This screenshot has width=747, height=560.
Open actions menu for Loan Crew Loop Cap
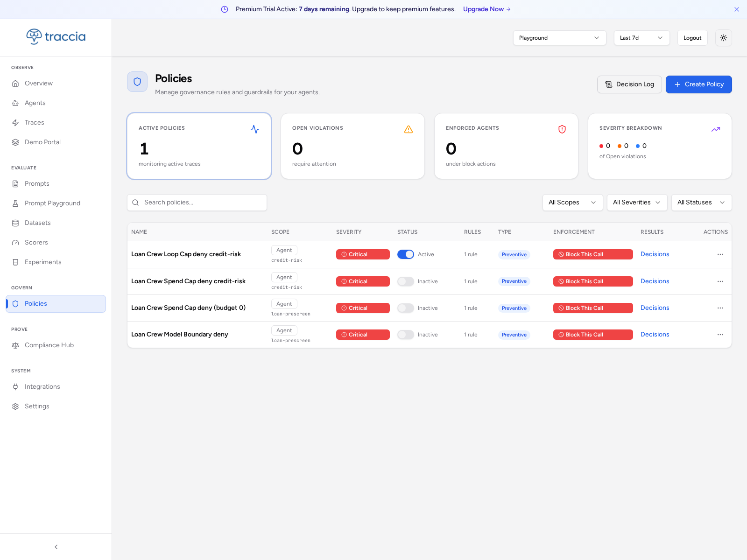tap(720, 254)
